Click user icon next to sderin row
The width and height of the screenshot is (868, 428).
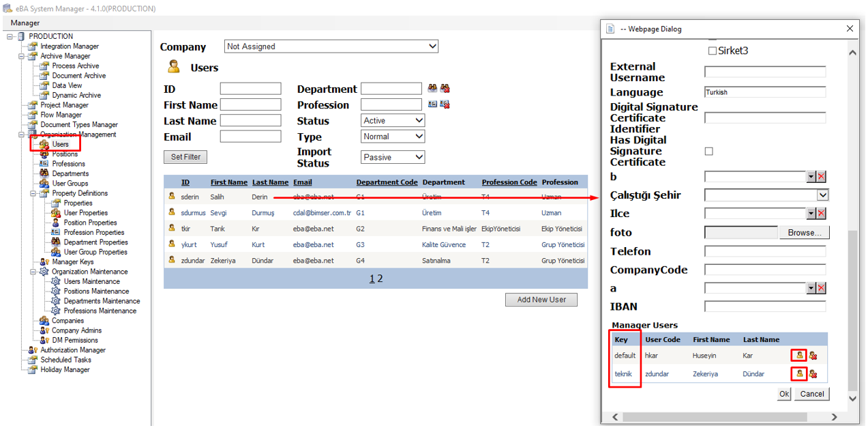[x=172, y=196]
